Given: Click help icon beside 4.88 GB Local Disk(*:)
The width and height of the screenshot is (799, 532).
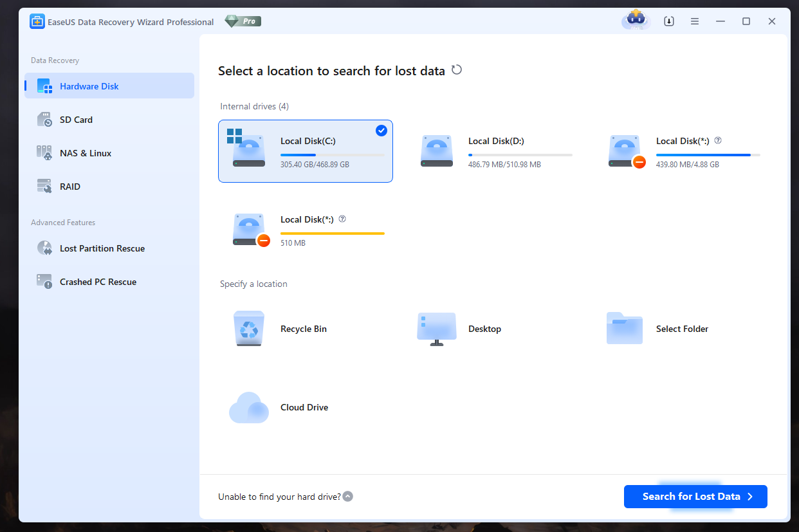Looking at the screenshot, I should [718, 140].
